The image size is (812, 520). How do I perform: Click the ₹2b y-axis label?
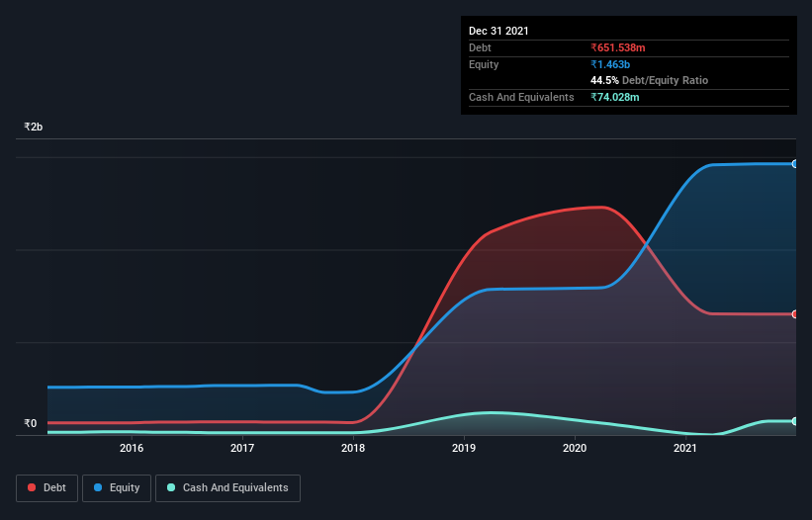[x=34, y=127]
